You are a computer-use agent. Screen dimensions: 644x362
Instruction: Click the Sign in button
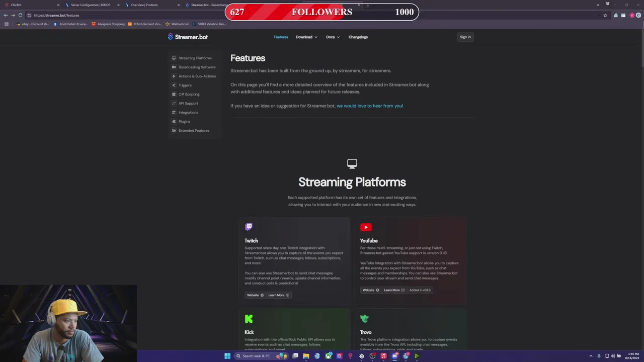pos(465,37)
